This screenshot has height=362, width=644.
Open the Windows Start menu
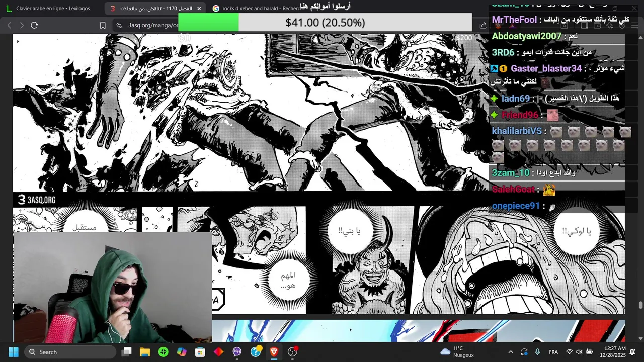point(13,352)
